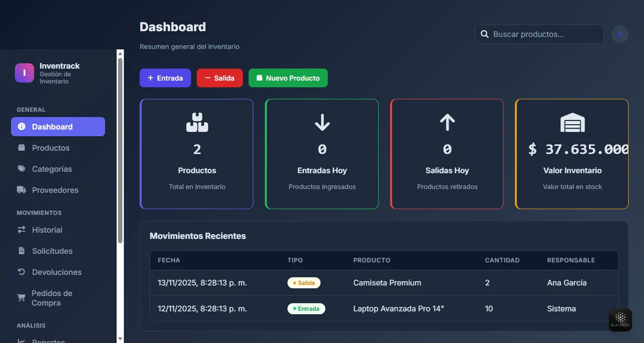The image size is (644, 343).
Task: Open Devoluciones using its return arrow icon
Action: tap(21, 272)
